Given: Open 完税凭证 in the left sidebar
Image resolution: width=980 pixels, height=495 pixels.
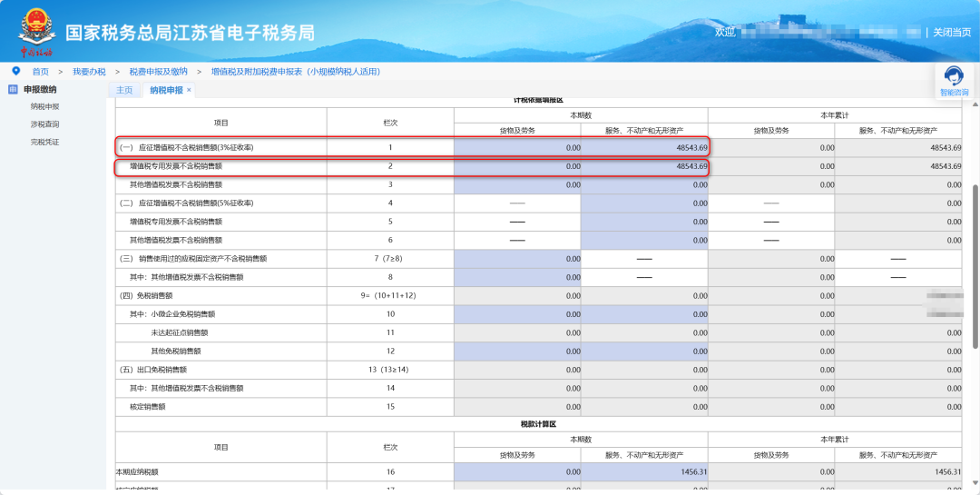Looking at the screenshot, I should (45, 142).
